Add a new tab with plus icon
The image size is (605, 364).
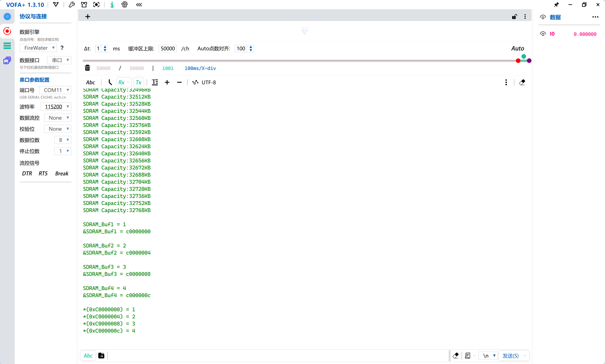coord(87,17)
